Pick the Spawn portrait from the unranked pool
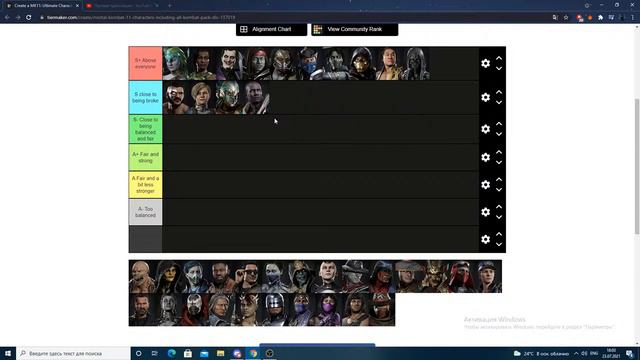Screen dimensions: 640x360 tap(195, 309)
